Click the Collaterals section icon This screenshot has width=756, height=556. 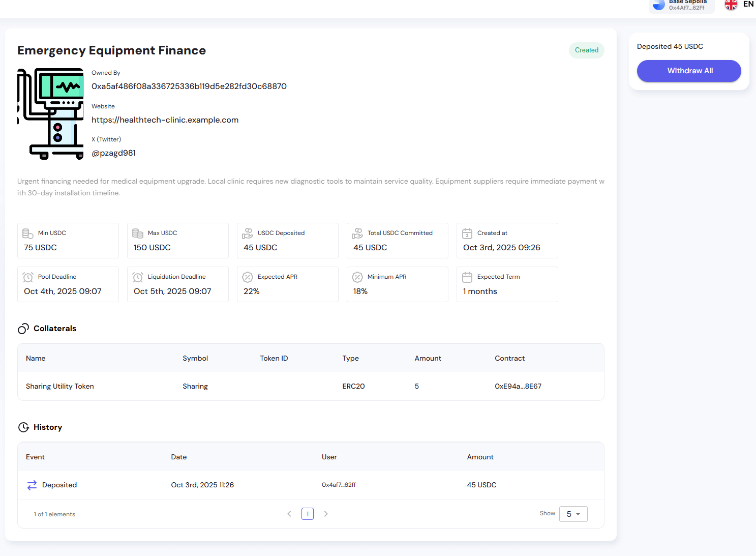click(23, 329)
